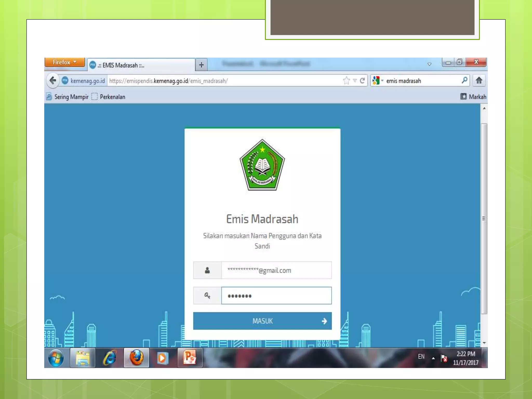Expand search engine selector dropdown
Viewport: 532px width, 399px height.
click(382, 81)
